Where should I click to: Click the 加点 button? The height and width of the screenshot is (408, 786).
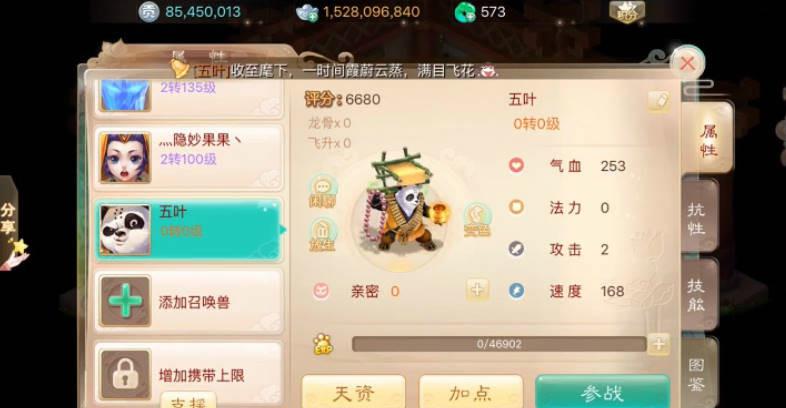pyautogui.click(x=471, y=393)
